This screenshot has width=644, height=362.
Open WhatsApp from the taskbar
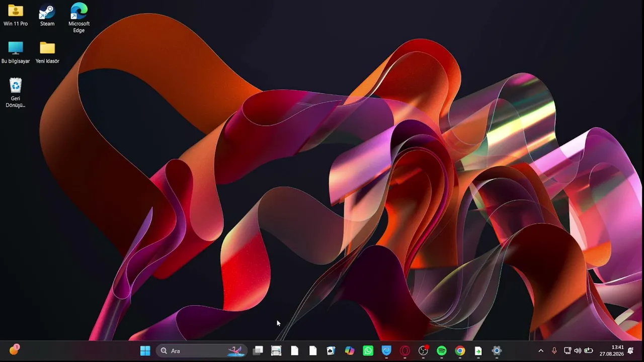tap(368, 350)
